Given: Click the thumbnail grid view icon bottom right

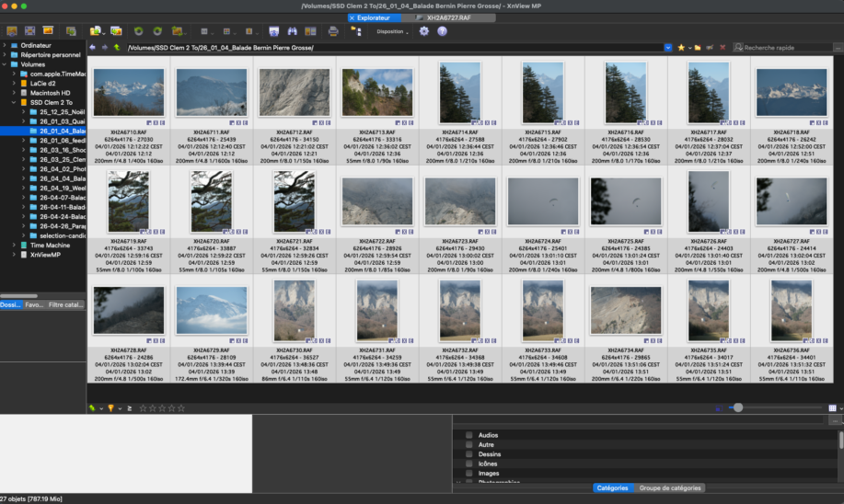Looking at the screenshot, I should [x=832, y=408].
